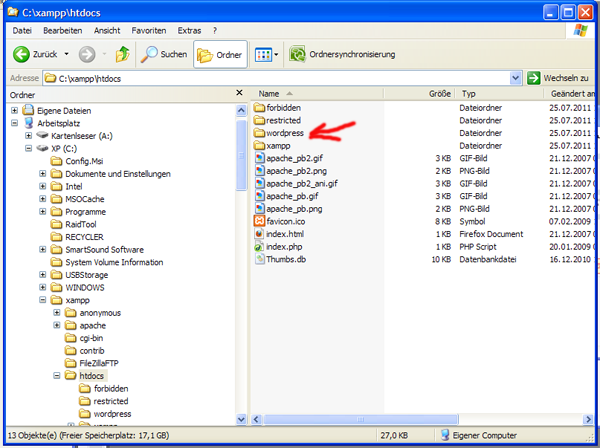The width and height of the screenshot is (600, 448).
Task: Select apache_pb.png file icon
Action: pos(259,209)
